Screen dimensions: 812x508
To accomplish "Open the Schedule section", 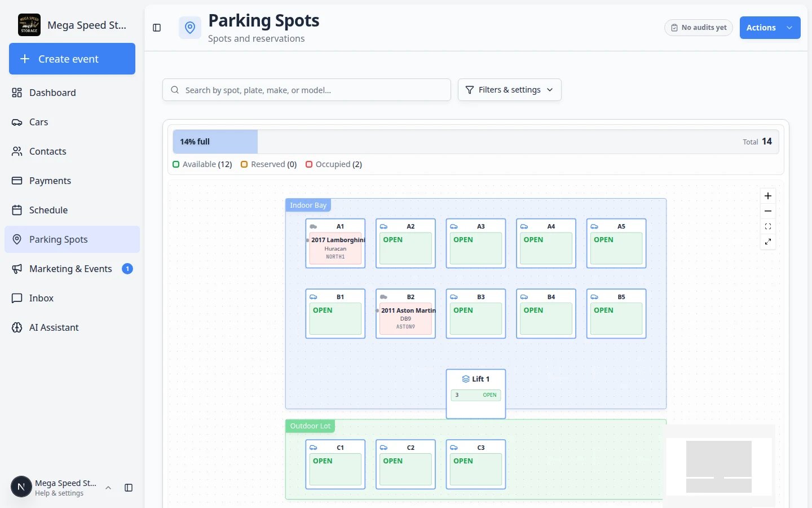I will [x=72, y=210].
